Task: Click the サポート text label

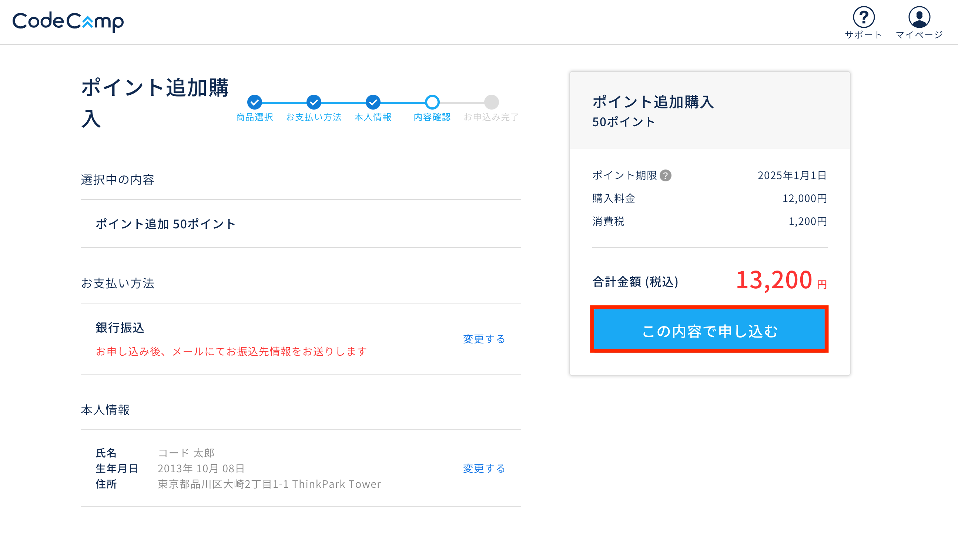Action: (863, 35)
